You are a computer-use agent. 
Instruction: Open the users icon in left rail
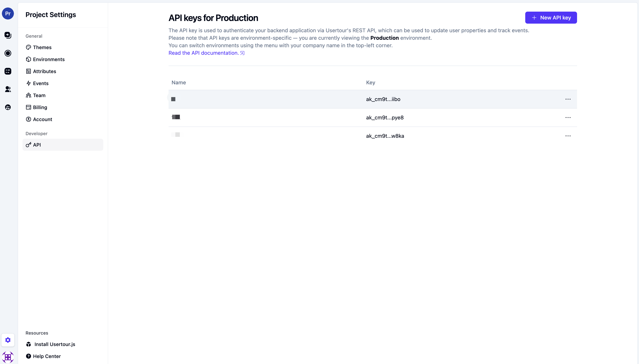point(8,89)
